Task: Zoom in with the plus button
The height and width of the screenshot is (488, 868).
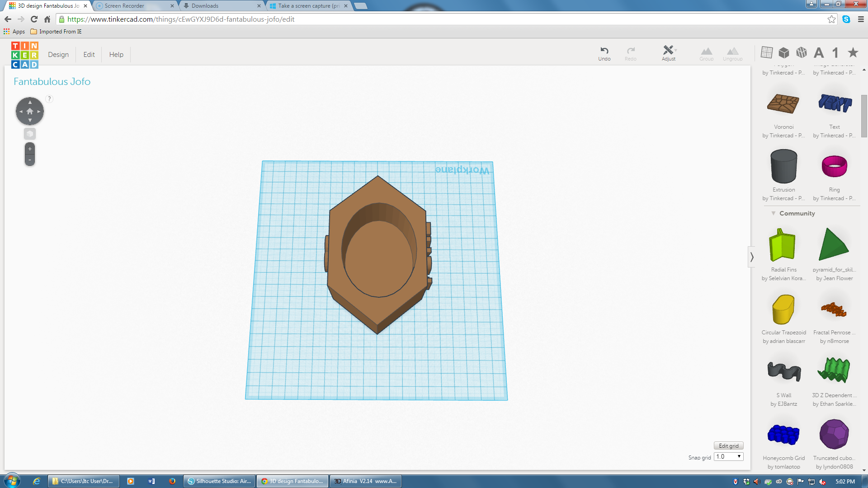Action: click(x=30, y=149)
